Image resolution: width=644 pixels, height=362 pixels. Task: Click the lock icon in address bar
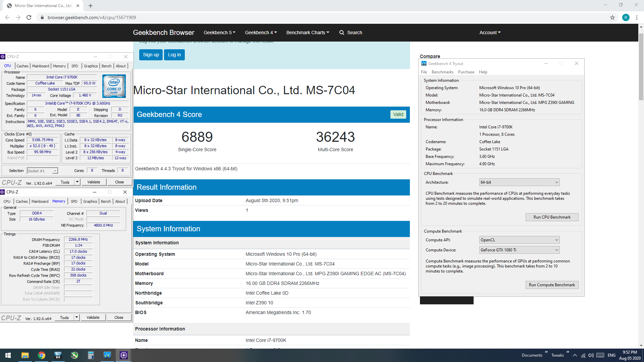(x=42, y=17)
